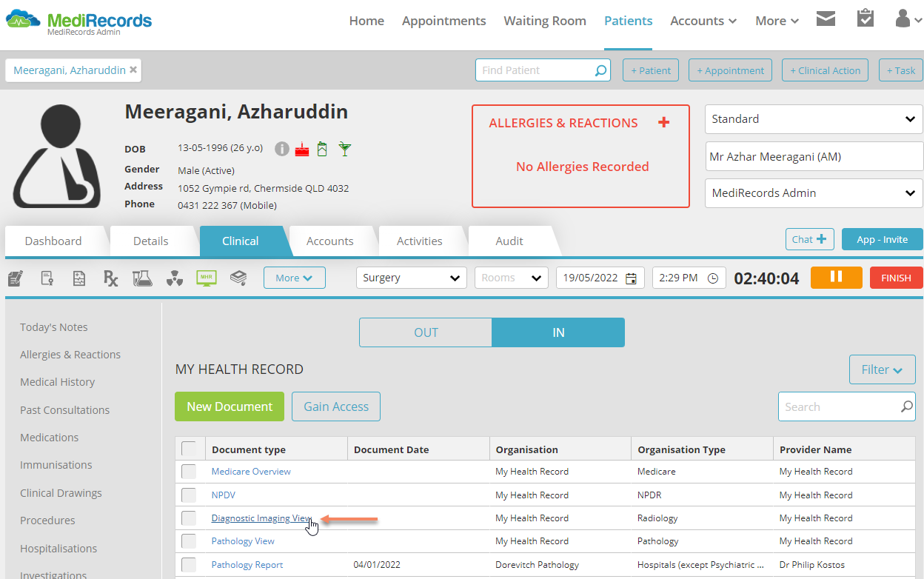Expand the Filter dropdown
924x579 pixels.
882,369
